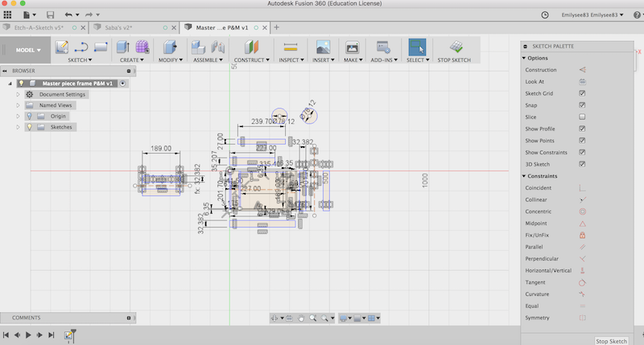Open the Help menu icon
The height and width of the screenshot is (345, 644).
coord(637,14)
